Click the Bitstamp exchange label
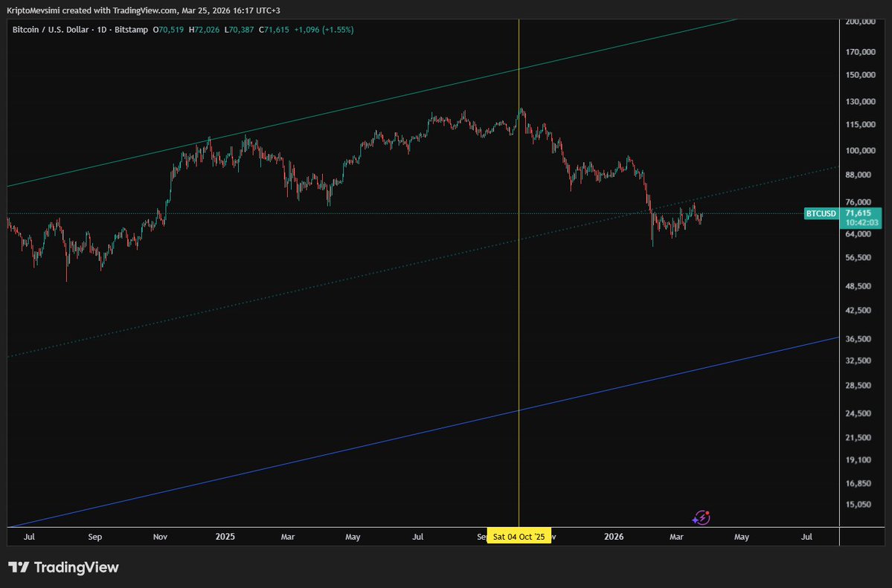This screenshot has width=892, height=588. click(131, 30)
